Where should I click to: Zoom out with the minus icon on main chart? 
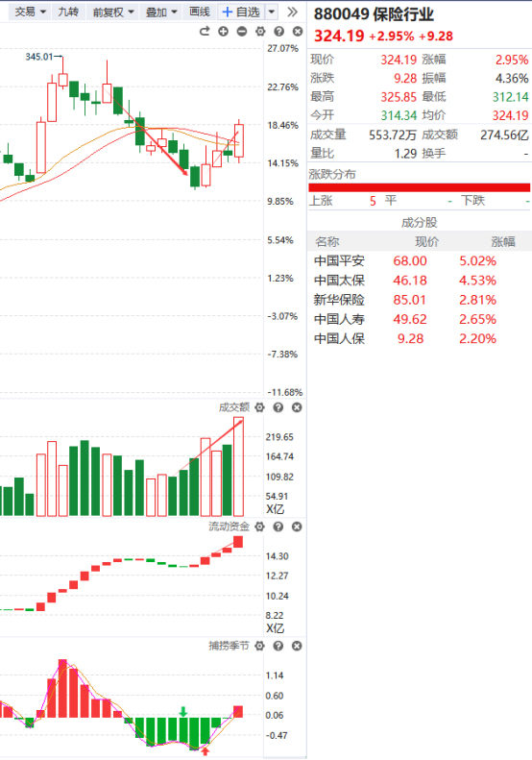(x=242, y=32)
